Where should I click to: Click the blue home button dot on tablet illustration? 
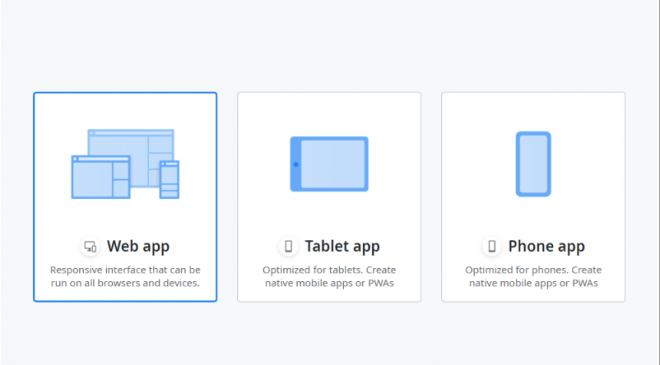tap(296, 165)
